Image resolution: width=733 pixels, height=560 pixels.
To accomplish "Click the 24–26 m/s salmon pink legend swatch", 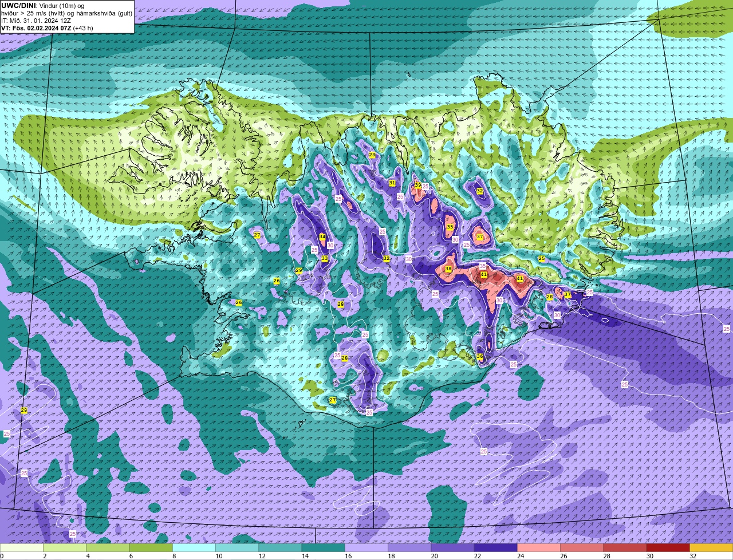I will [539, 548].
